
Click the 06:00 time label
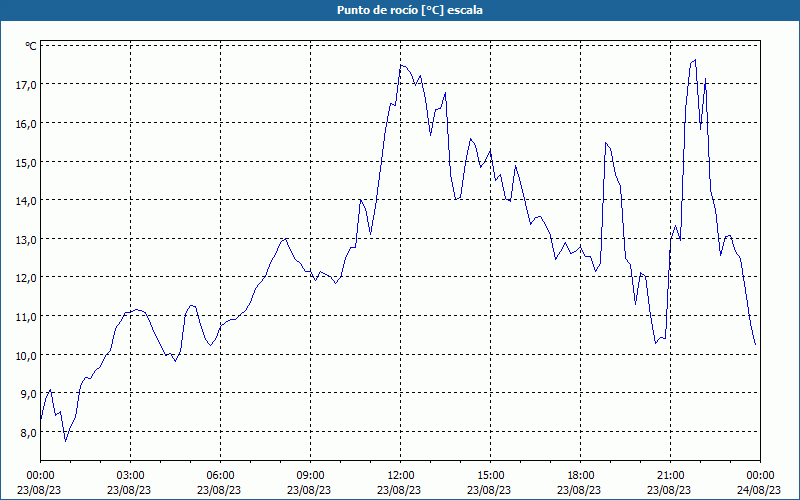[220, 476]
